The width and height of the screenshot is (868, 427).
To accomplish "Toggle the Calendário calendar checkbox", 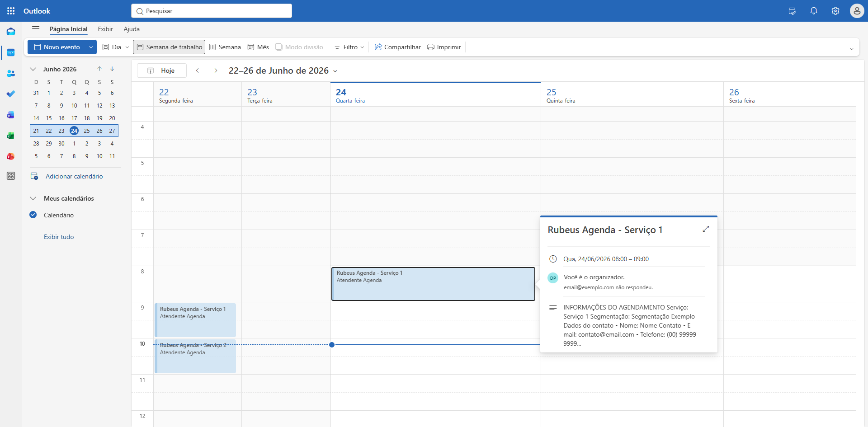I will tap(33, 215).
